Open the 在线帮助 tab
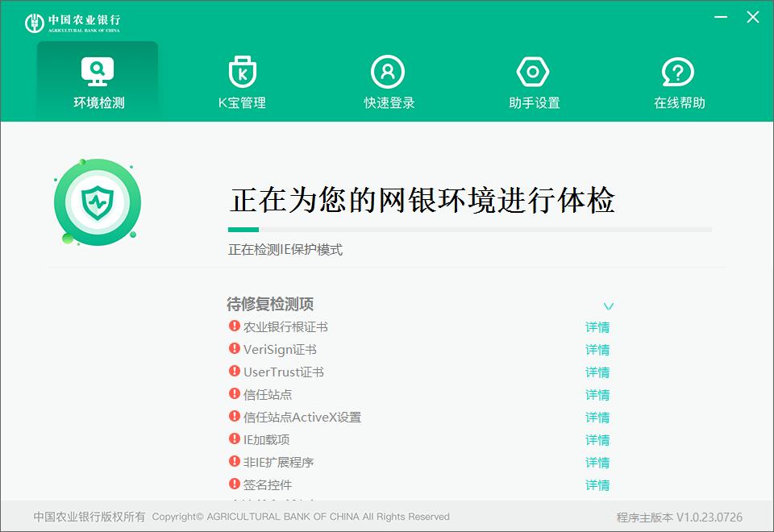Viewport: 774px width, 532px height. (x=679, y=81)
